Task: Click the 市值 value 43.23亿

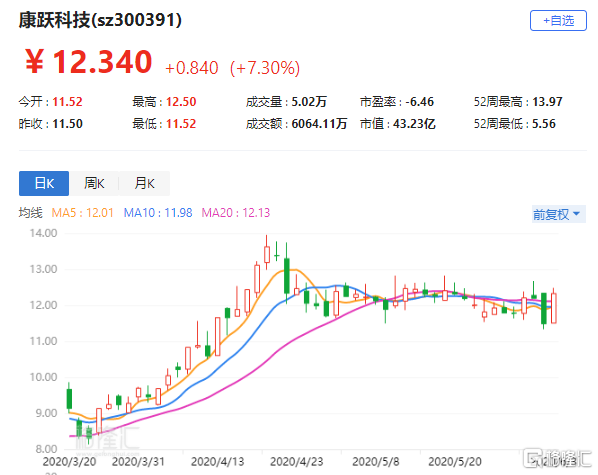Action: tap(414, 124)
